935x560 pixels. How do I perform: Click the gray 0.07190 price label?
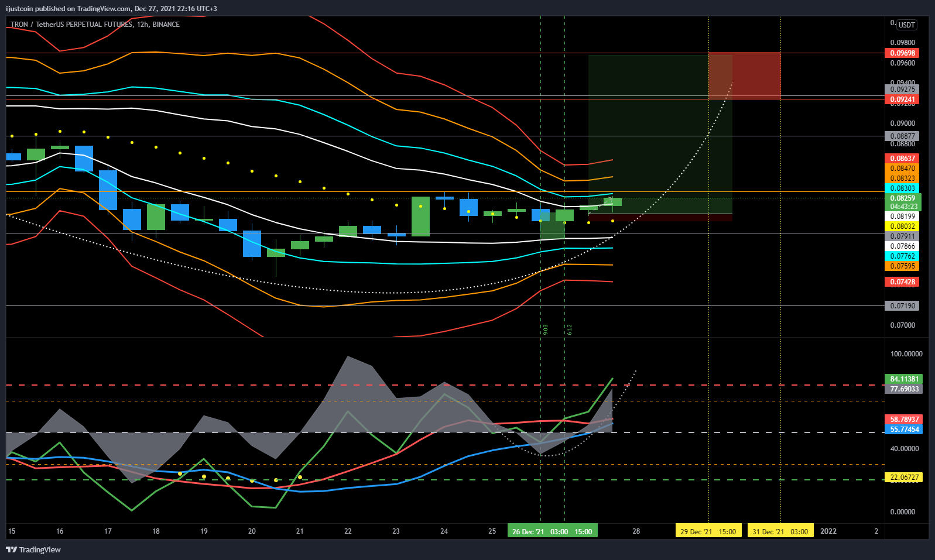click(x=902, y=306)
